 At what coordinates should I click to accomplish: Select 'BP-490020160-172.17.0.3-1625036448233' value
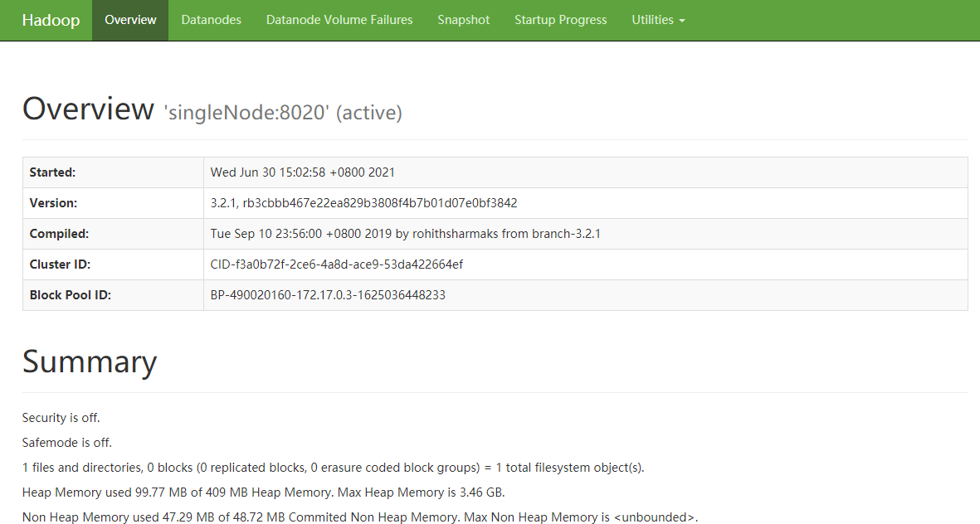click(x=328, y=295)
